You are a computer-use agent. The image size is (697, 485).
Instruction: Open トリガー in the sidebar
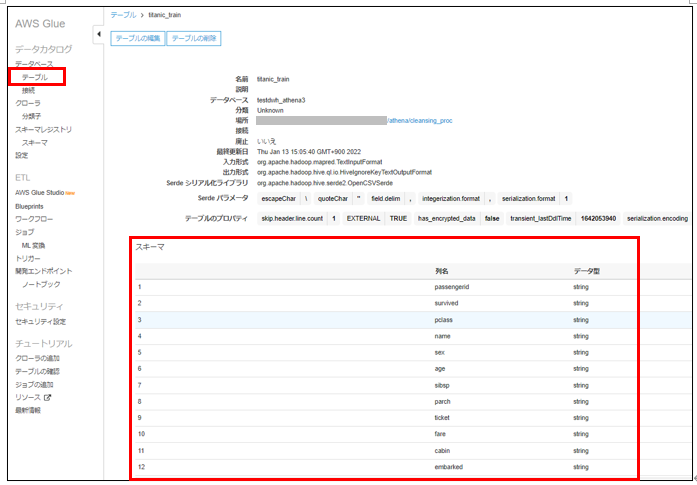(x=28, y=258)
